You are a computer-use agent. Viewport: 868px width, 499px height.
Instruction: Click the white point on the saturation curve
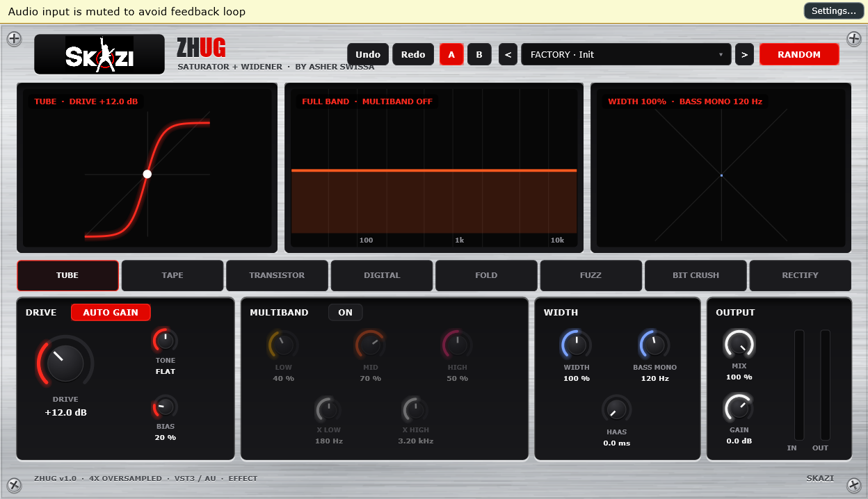pos(147,174)
